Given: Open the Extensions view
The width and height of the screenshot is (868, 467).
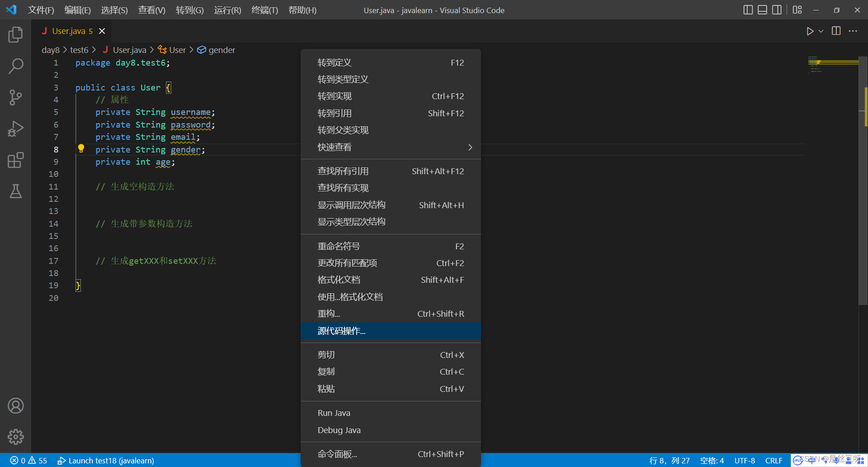Looking at the screenshot, I should 16,160.
